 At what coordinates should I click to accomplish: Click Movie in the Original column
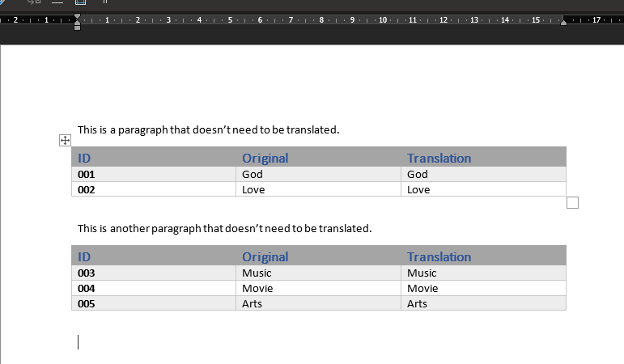pos(257,288)
